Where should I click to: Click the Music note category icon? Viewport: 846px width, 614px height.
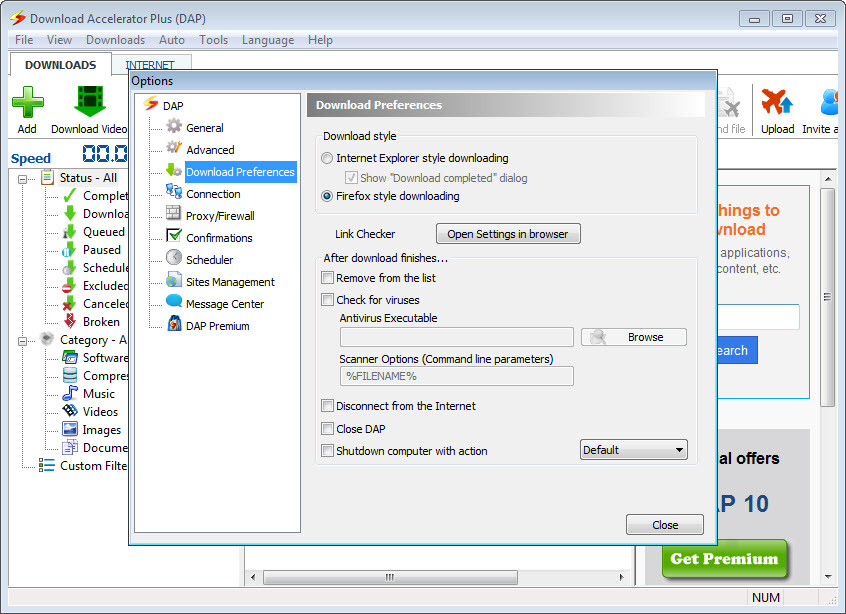(x=70, y=393)
